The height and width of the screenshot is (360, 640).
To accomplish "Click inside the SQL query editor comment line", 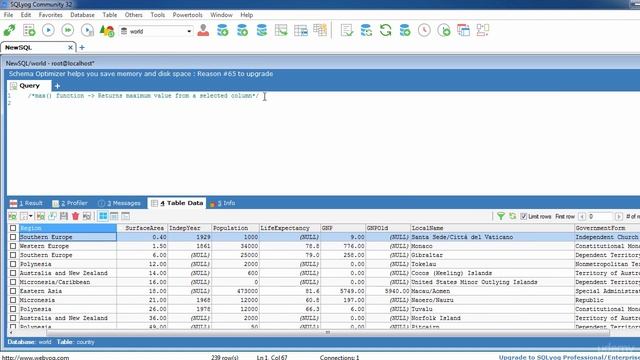I will point(143,96).
